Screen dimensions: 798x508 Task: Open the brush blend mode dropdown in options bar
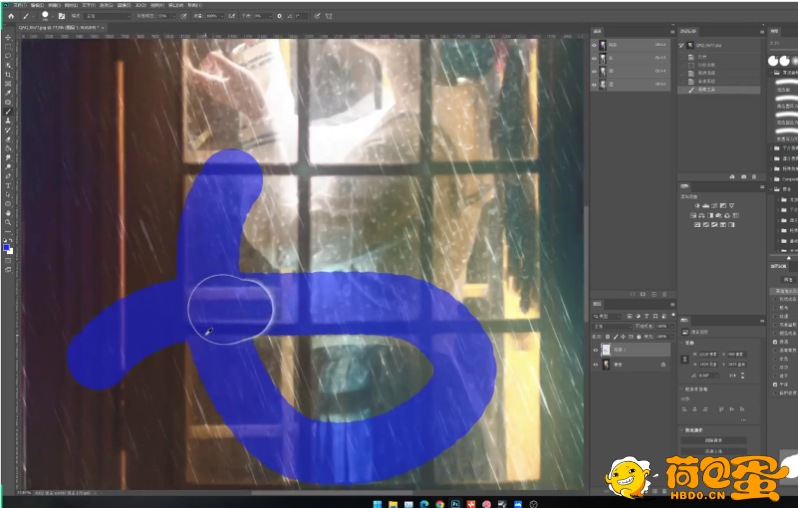point(108,16)
